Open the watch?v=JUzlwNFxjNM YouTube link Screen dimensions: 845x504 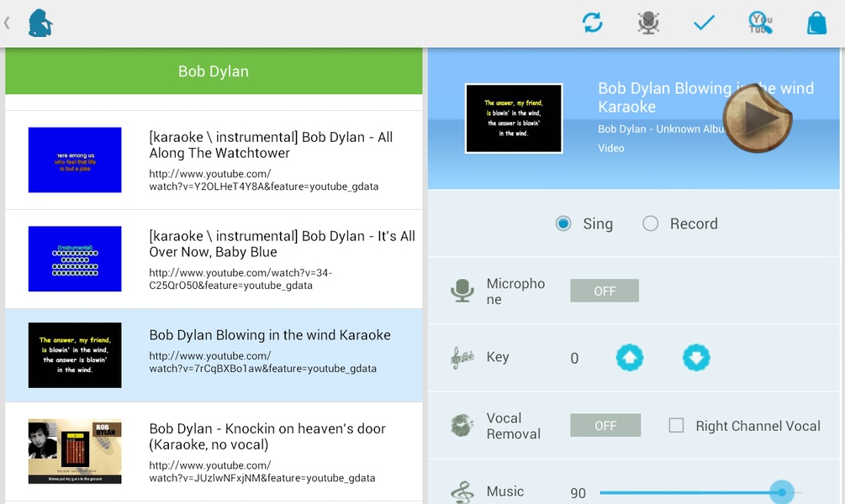click(x=262, y=471)
